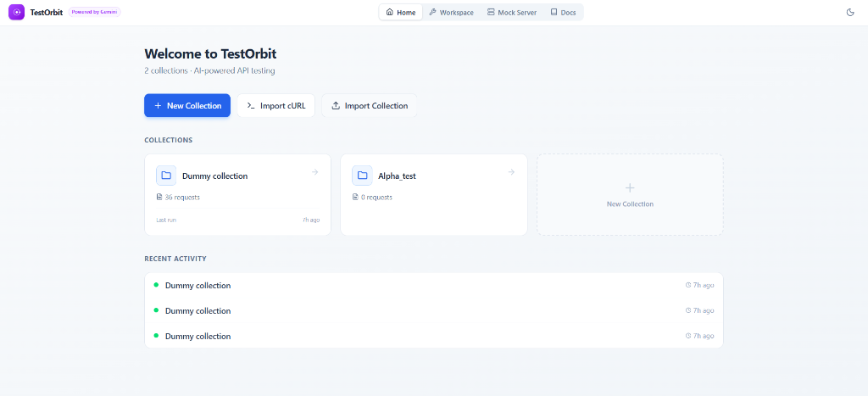Screen dimensions: 868x396
Task: Switch to the Workspace tab
Action: coord(451,12)
